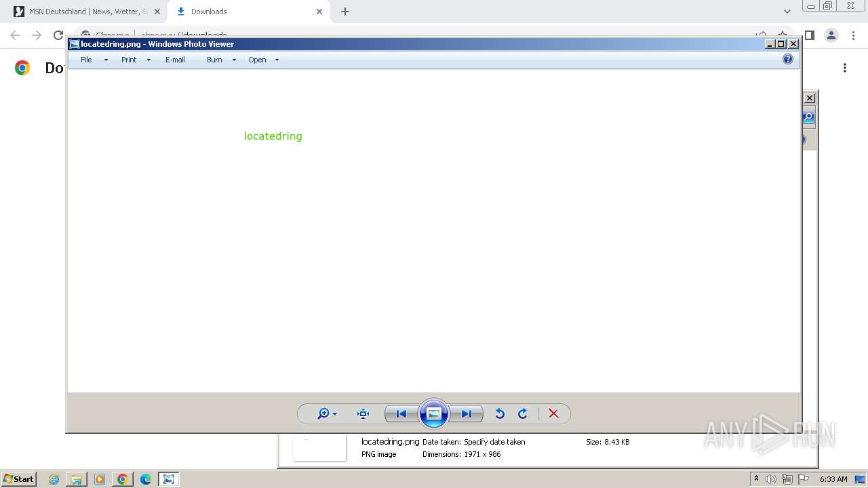Click the Photo Viewer title bar icon
Screen dimensions: 868x488
[x=75, y=44]
